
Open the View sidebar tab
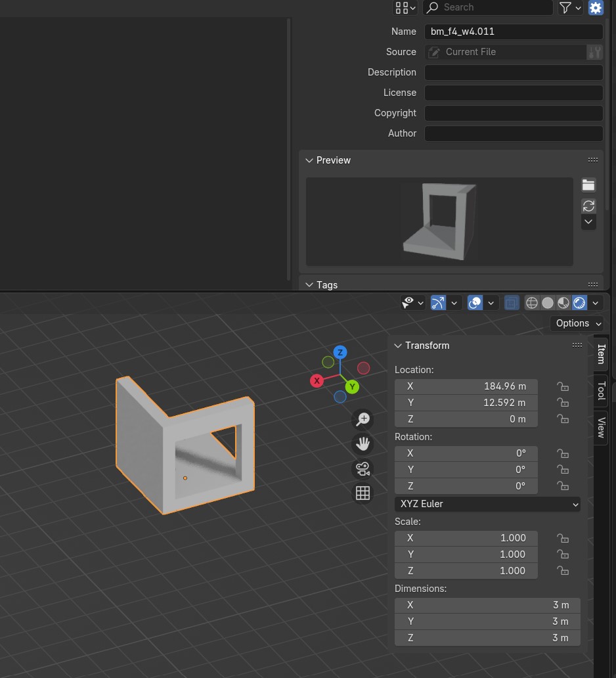pyautogui.click(x=601, y=427)
